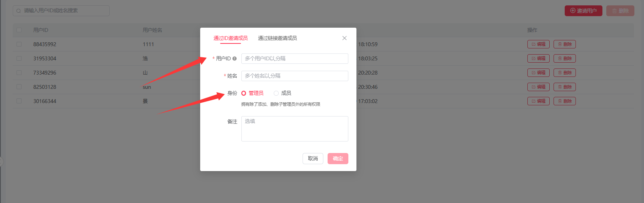Click 编辑 for user 73349296
This screenshot has width=644, height=203.
(538, 73)
